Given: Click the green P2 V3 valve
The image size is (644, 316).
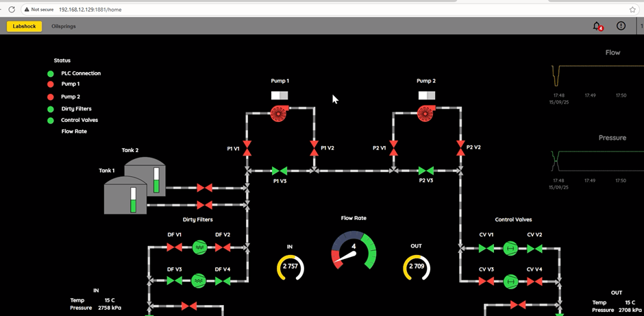Looking at the screenshot, I should pyautogui.click(x=426, y=171).
